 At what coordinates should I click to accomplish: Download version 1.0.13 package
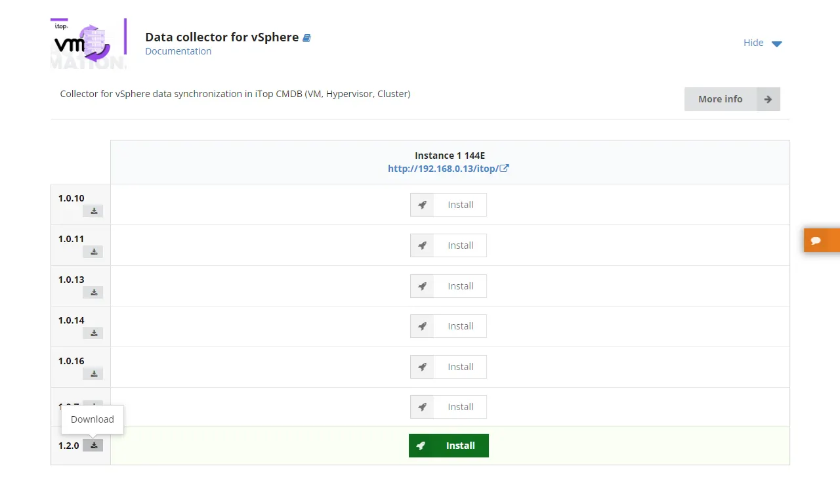coord(93,293)
